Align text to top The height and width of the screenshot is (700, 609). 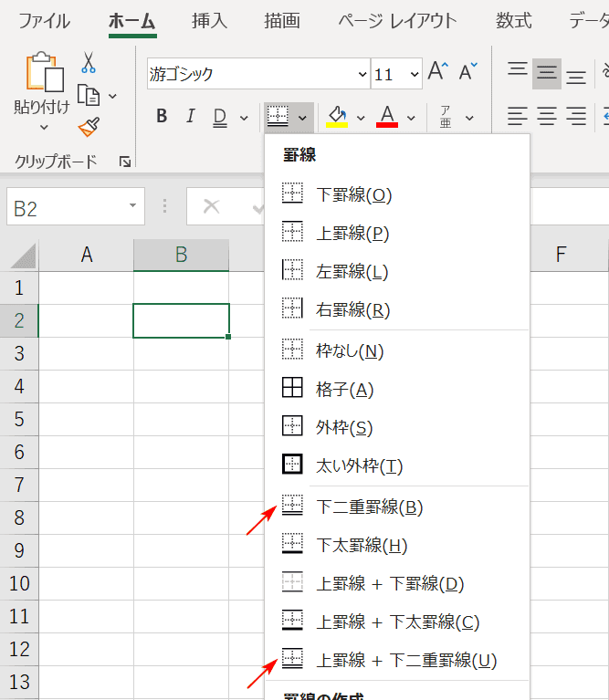pos(518,69)
